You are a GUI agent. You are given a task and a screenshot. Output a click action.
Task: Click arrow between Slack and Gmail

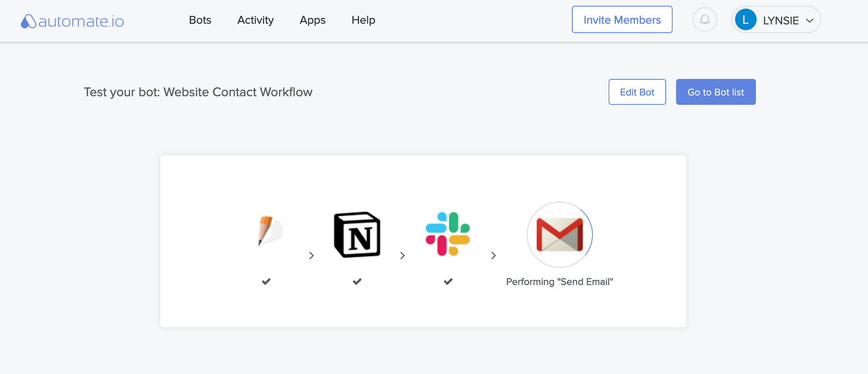point(494,255)
